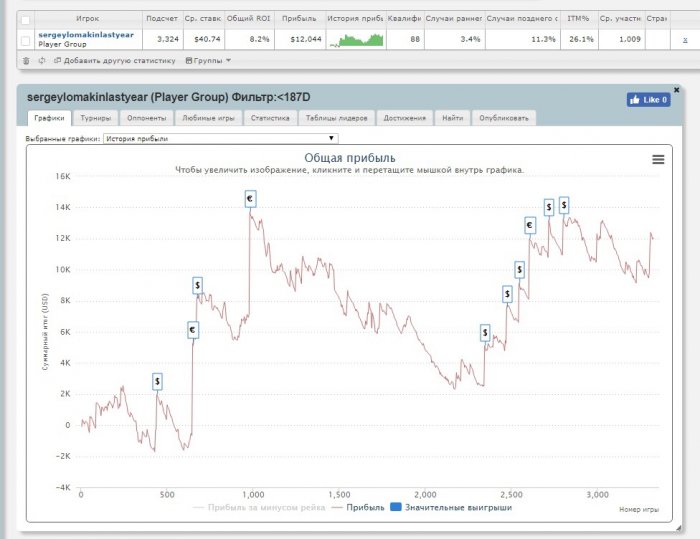Click the euro win marker at chart peak
This screenshot has height=539, width=700.
[x=250, y=199]
